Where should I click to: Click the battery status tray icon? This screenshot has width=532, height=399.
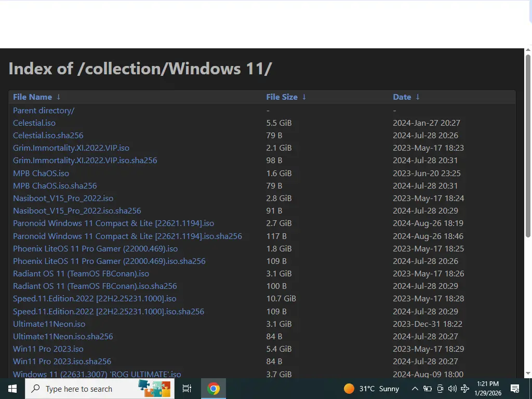pos(427,389)
